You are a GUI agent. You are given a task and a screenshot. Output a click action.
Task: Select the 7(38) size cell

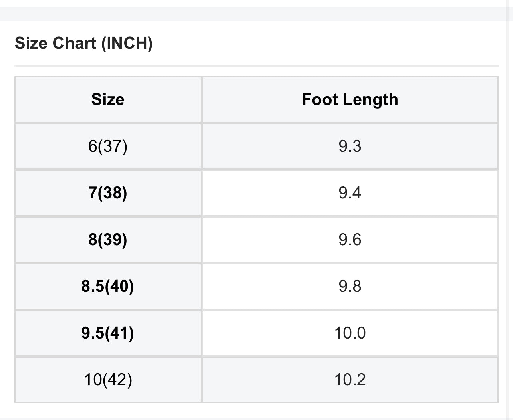tap(108, 193)
